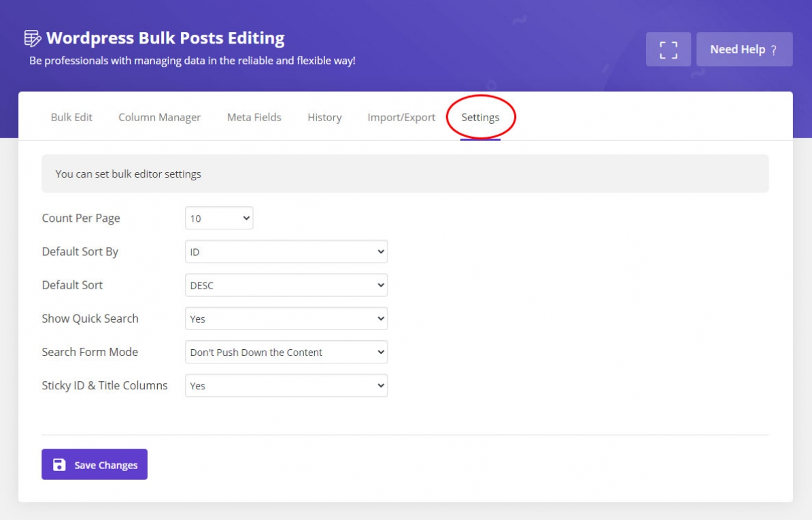812x520 pixels.
Task: Switch to the Meta Fields tab
Action: (x=254, y=117)
